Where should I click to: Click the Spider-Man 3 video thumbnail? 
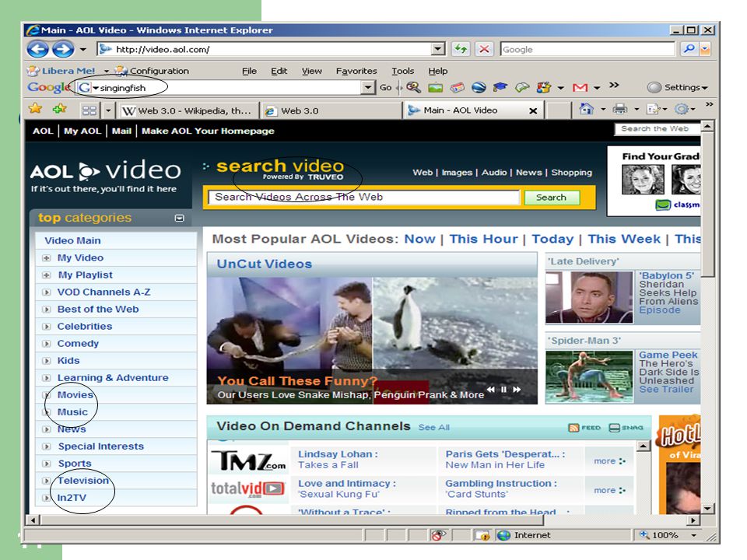(589, 376)
